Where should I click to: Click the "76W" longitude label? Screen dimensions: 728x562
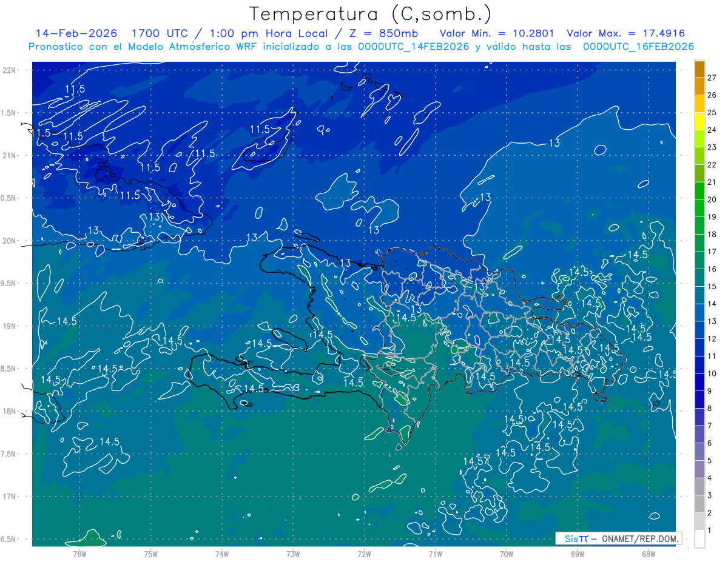[79, 554]
